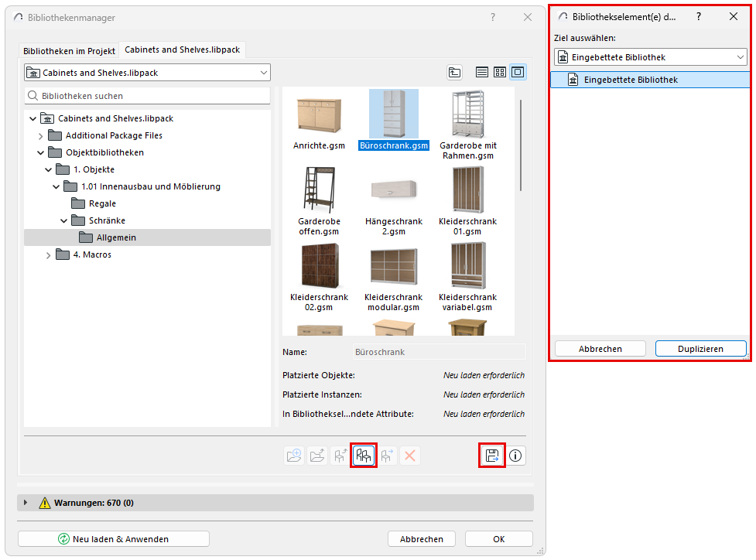Screen dimensions: 756x560
Task: Collapse the Schränke folder
Action: point(63,220)
